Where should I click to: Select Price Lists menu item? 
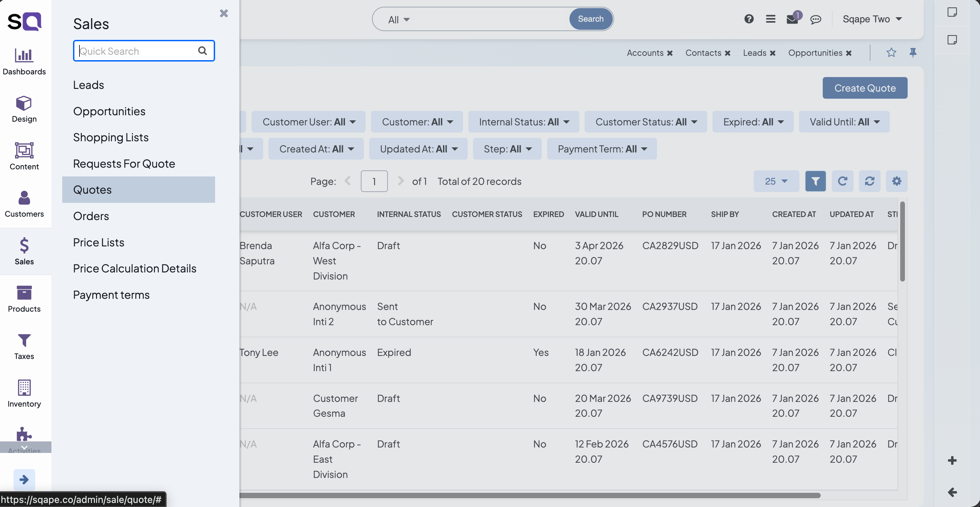tap(98, 242)
